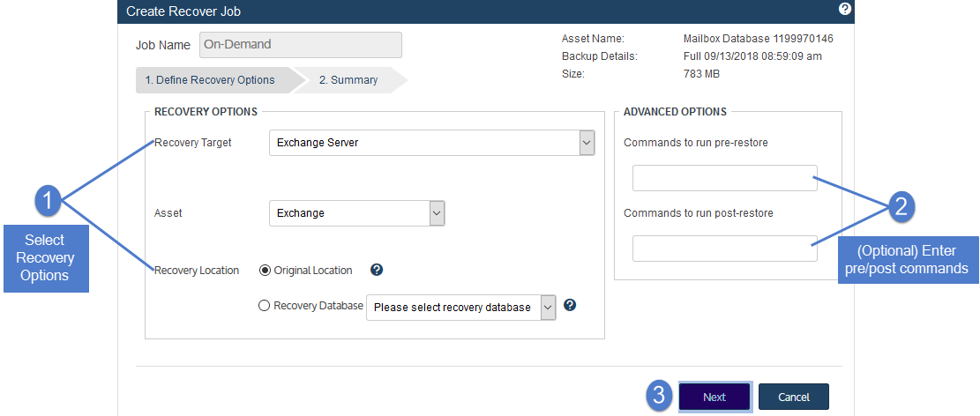
Task: Click the Cancel button
Action: coord(794,397)
